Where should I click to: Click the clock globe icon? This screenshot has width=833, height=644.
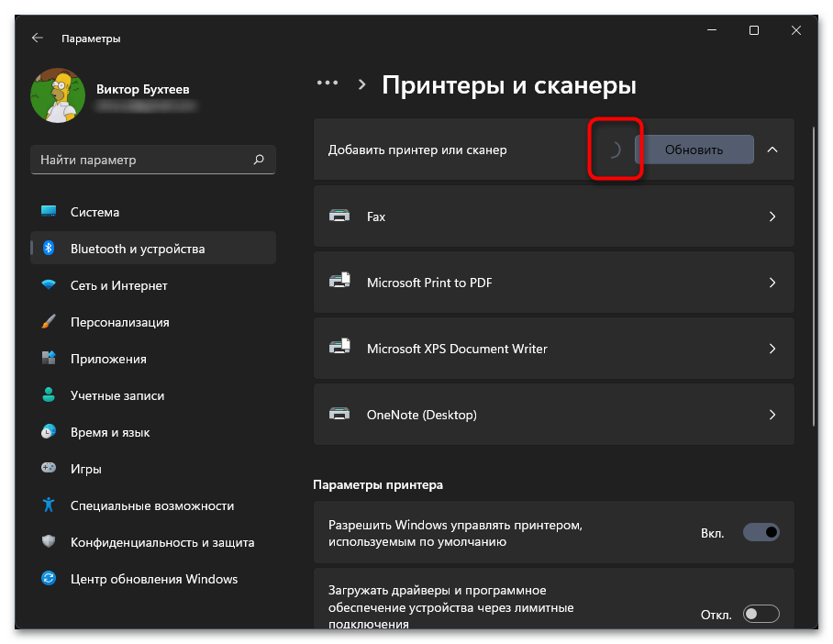tap(49, 431)
